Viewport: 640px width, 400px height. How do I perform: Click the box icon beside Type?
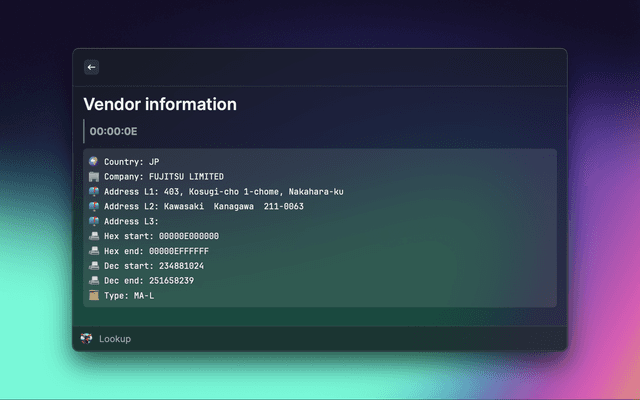(93, 296)
